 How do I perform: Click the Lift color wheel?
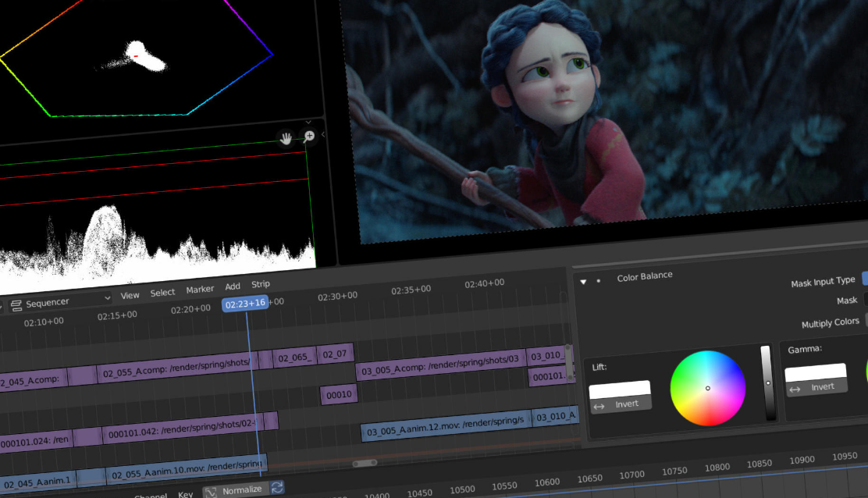[708, 388]
